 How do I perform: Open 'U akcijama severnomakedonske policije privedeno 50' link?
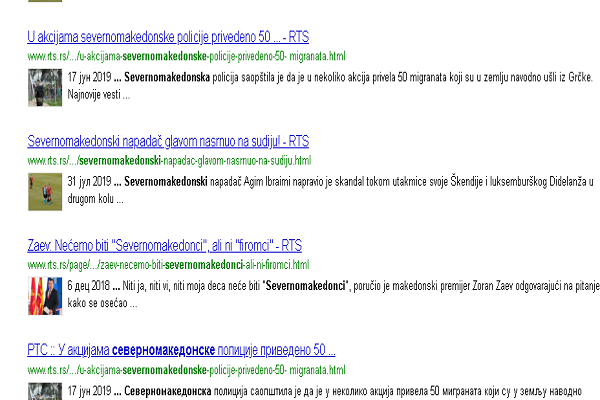(x=168, y=37)
